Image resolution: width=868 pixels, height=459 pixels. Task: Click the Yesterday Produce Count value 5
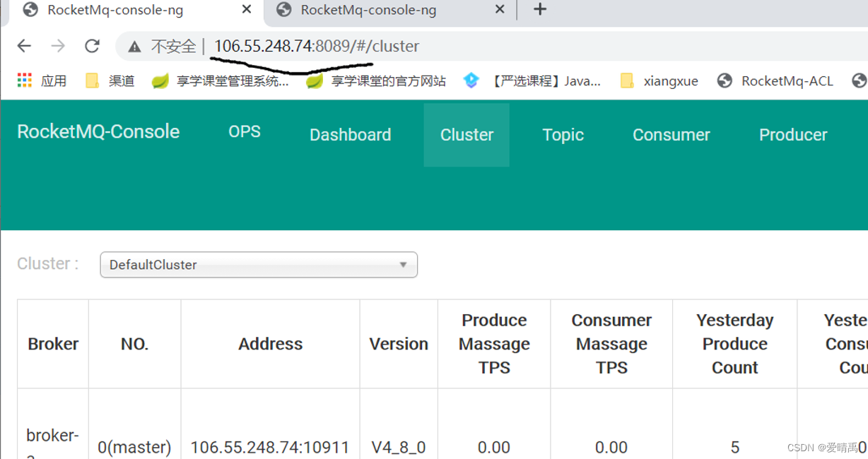(735, 447)
